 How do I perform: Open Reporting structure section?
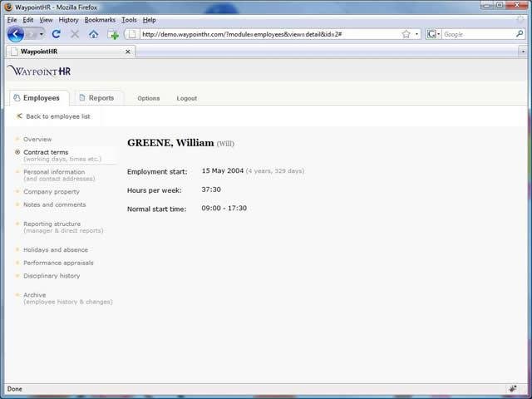(x=52, y=224)
